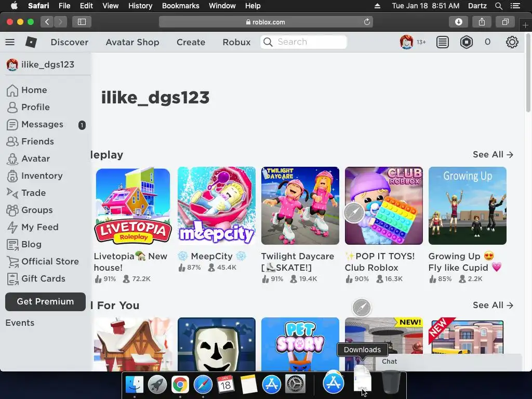Click See All for Recommended For You
532x399 pixels.
click(x=493, y=305)
